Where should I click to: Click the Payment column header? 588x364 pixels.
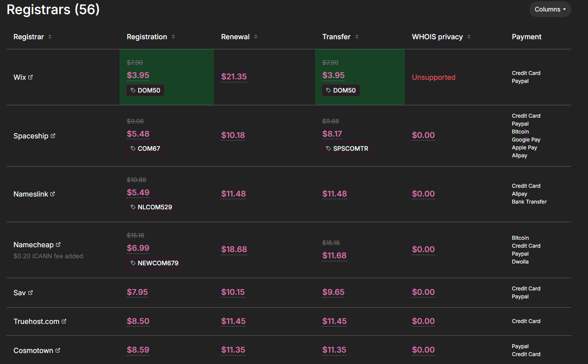(527, 37)
